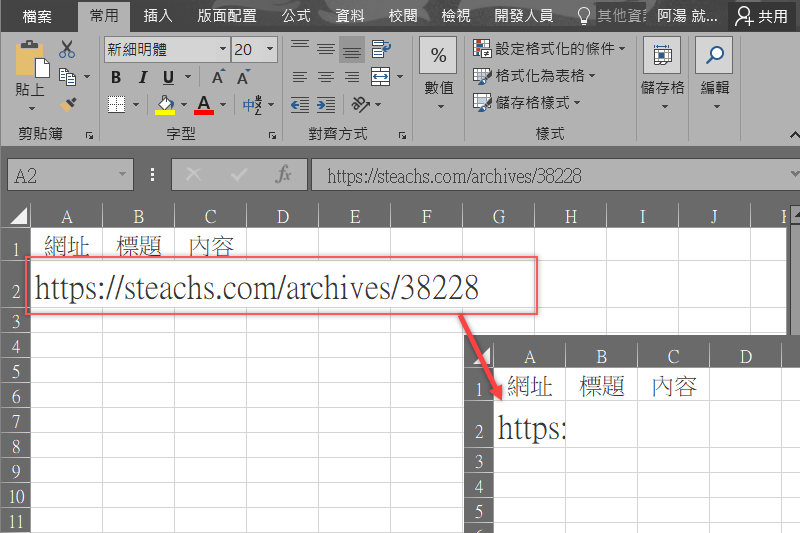Open 儲存格樣式 dropdown

[526, 103]
